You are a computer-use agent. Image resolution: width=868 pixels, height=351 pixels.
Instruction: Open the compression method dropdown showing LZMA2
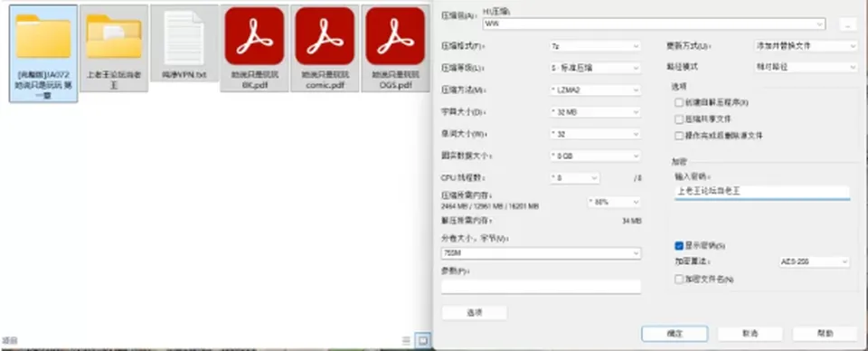pyautogui.click(x=595, y=90)
